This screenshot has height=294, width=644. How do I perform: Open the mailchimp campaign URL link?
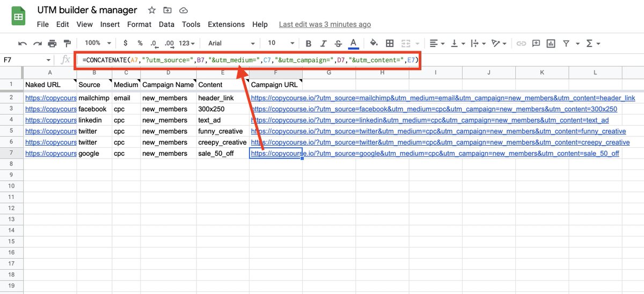pos(443,98)
